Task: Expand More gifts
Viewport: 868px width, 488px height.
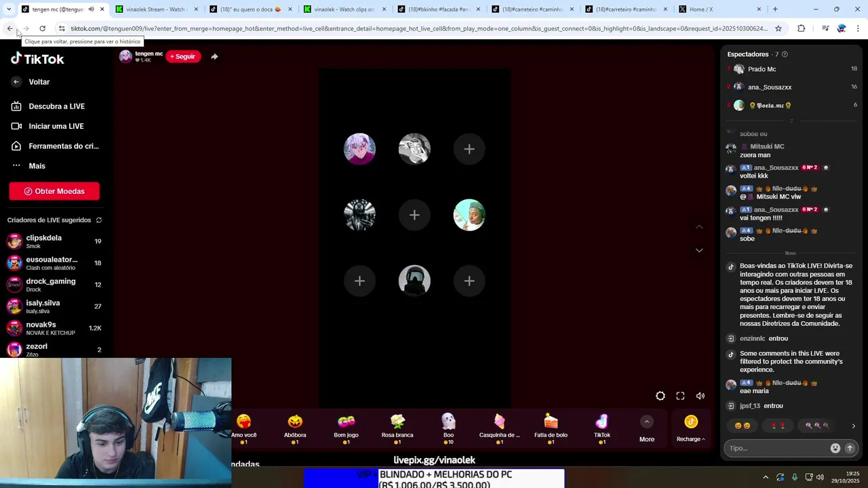Action: click(x=647, y=429)
